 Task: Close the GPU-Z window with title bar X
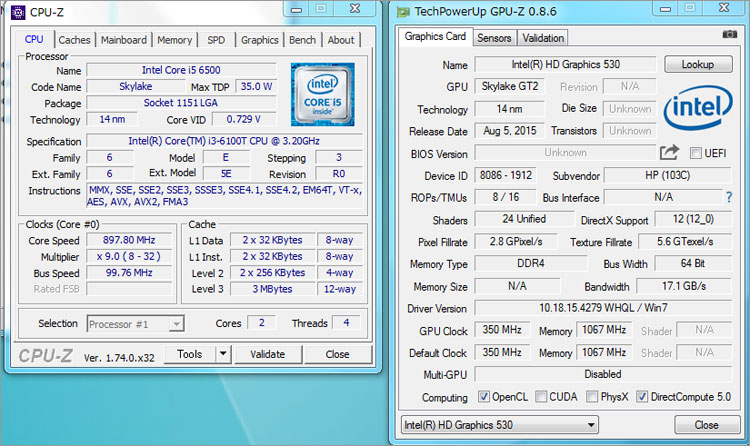(724, 9)
